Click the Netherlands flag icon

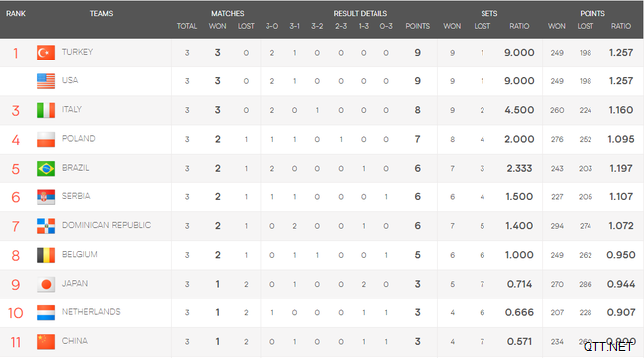coord(46,312)
